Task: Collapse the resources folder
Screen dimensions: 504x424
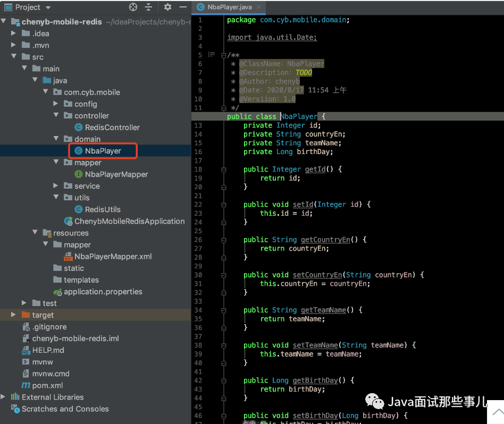Action: pos(35,232)
